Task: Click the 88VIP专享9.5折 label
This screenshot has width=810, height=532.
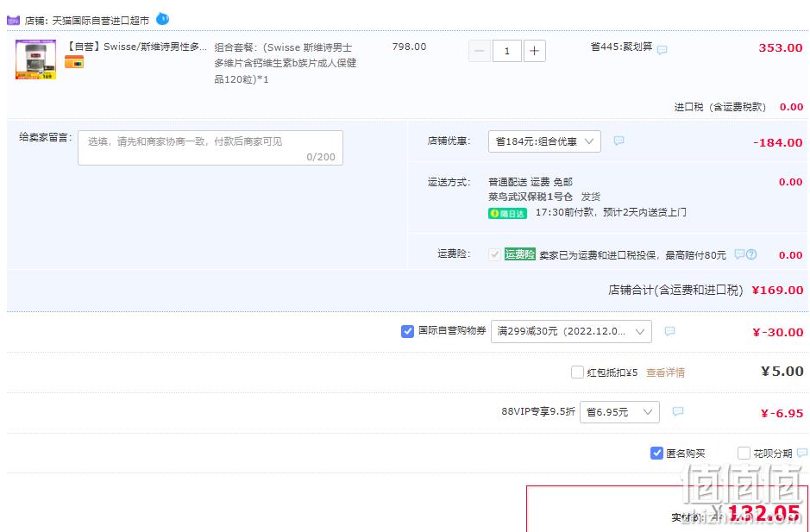Action: point(537,411)
